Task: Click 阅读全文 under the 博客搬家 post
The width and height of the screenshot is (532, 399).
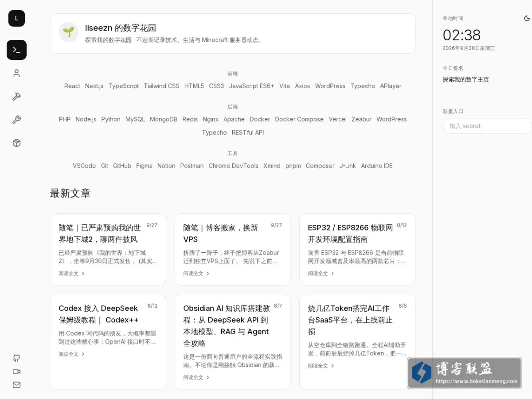Action: tap(196, 274)
